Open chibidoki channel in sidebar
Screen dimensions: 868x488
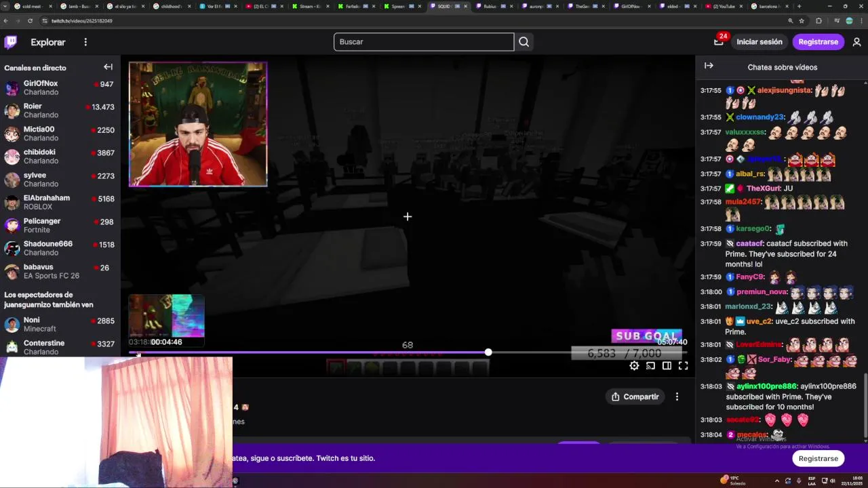coord(60,157)
